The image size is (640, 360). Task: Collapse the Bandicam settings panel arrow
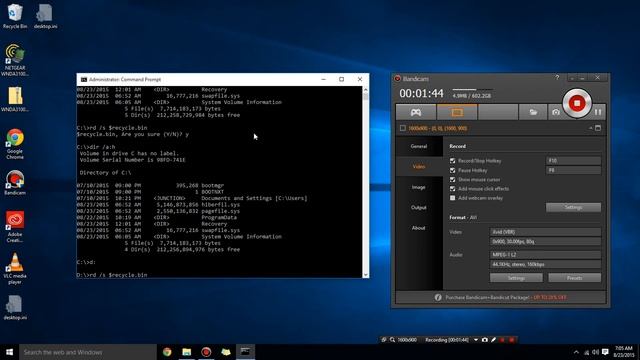pyautogui.click(x=590, y=128)
